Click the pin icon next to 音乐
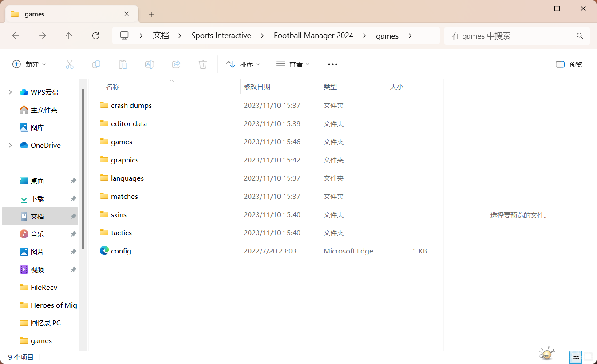Screen dimensions: 597x364 click(73, 234)
